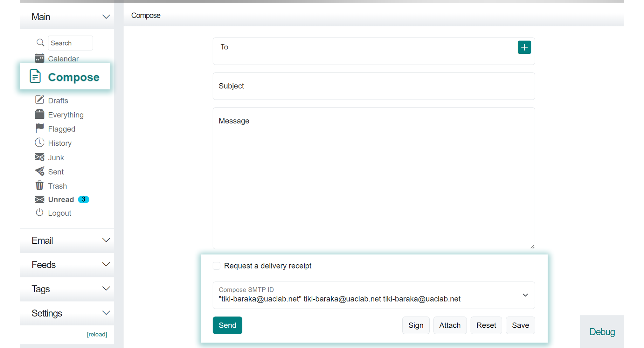Select the Flagged flag icon
The width and height of the screenshot is (644, 348).
click(x=39, y=128)
